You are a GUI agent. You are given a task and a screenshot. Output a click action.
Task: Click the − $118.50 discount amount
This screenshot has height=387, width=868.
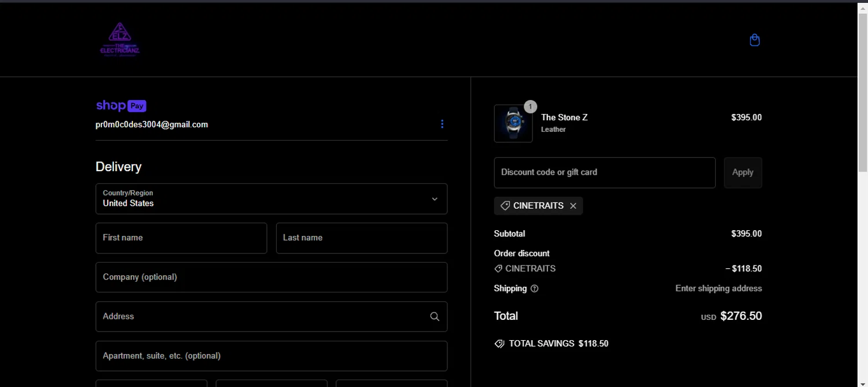point(744,269)
